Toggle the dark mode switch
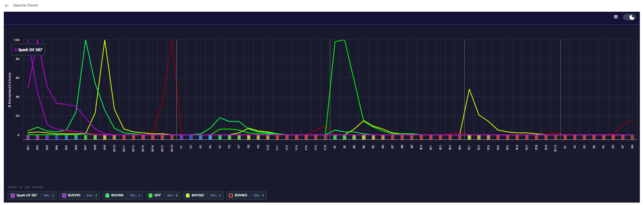 [x=629, y=17]
